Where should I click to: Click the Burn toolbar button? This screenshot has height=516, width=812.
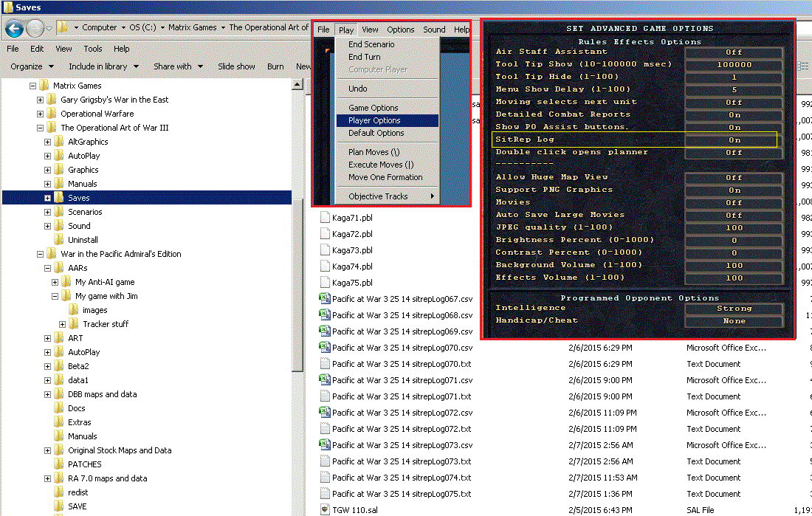pyautogui.click(x=275, y=66)
